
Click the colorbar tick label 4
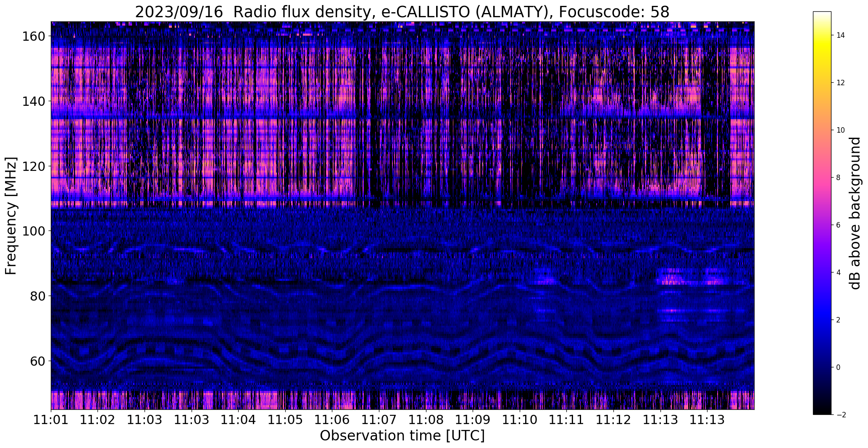click(838, 272)
